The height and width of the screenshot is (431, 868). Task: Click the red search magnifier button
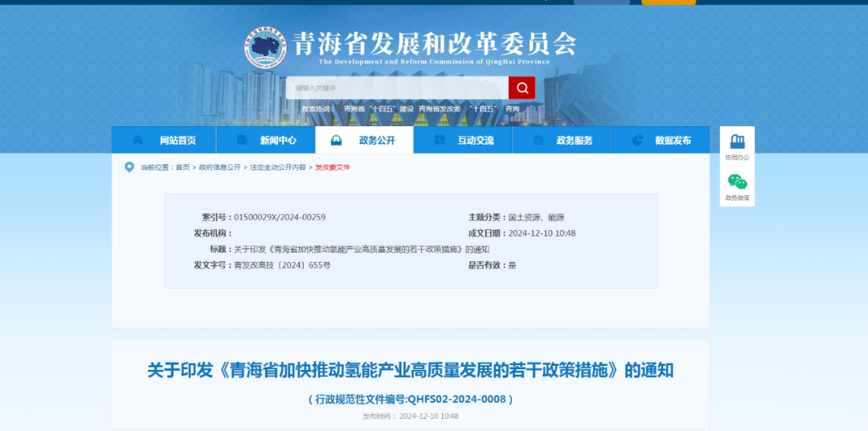(522, 88)
